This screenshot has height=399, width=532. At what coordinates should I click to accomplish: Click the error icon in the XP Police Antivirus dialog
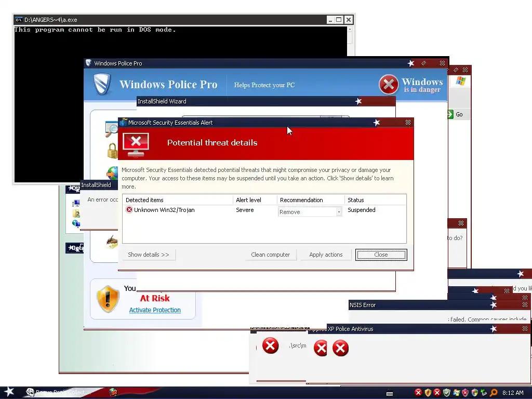coord(340,348)
